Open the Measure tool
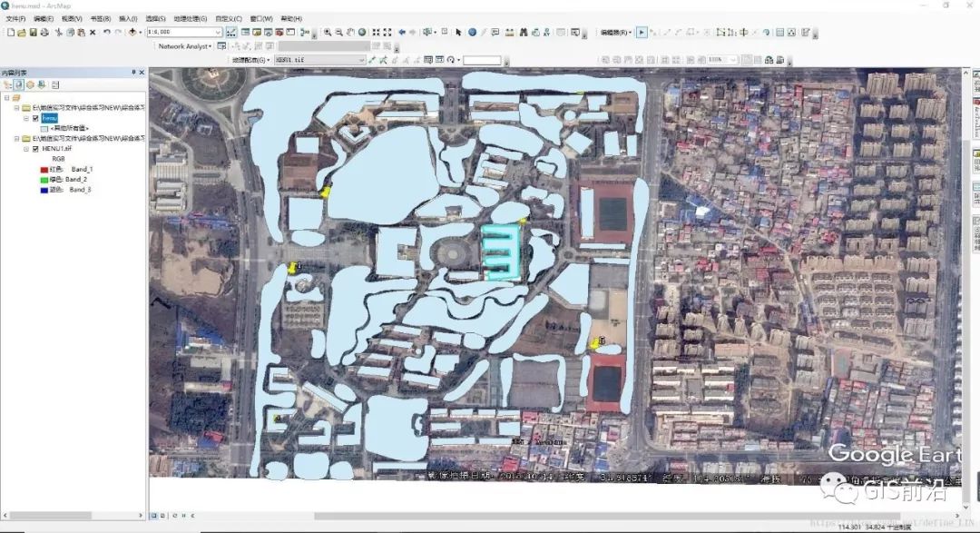The image size is (980, 533). [509, 32]
